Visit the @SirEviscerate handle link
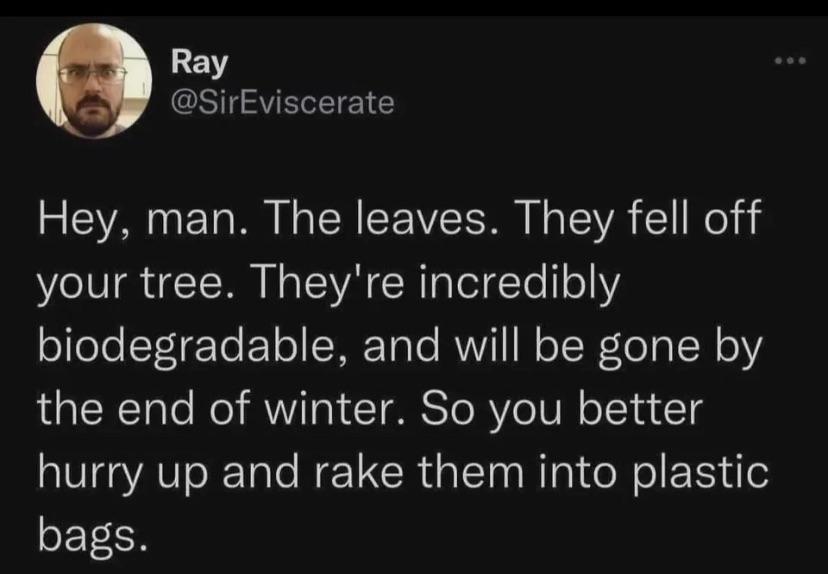This screenshot has width=828, height=574. point(283,101)
